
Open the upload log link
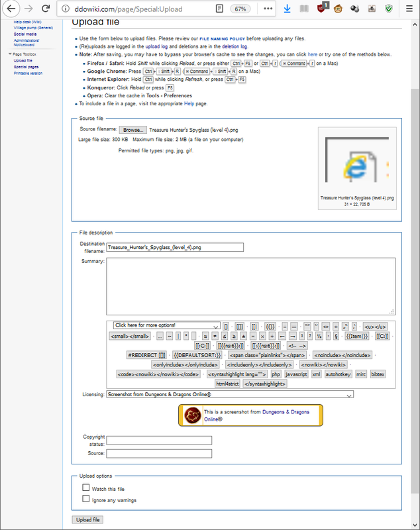pyautogui.click(x=156, y=46)
